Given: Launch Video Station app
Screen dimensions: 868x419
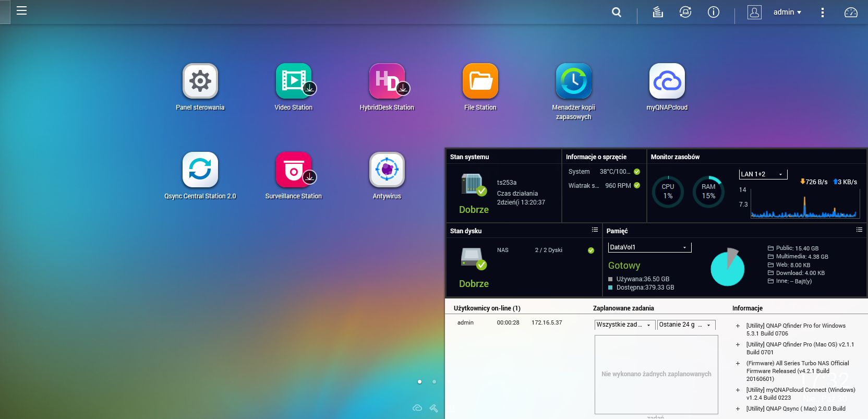Looking at the screenshot, I should coord(294,81).
